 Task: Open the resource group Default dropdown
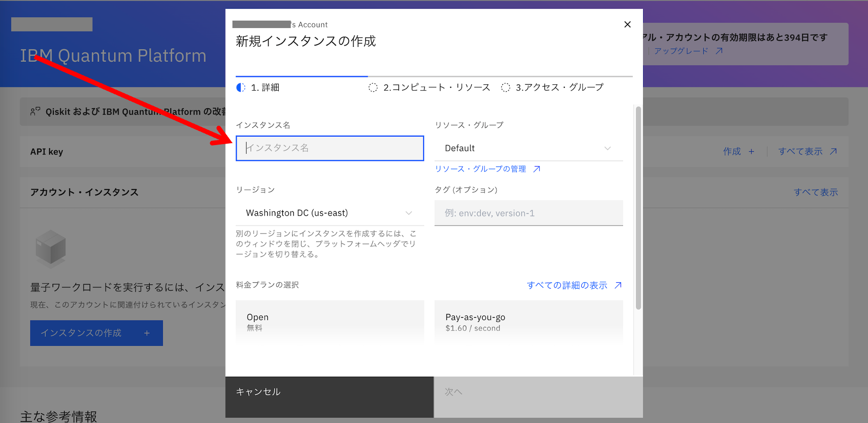tap(528, 148)
